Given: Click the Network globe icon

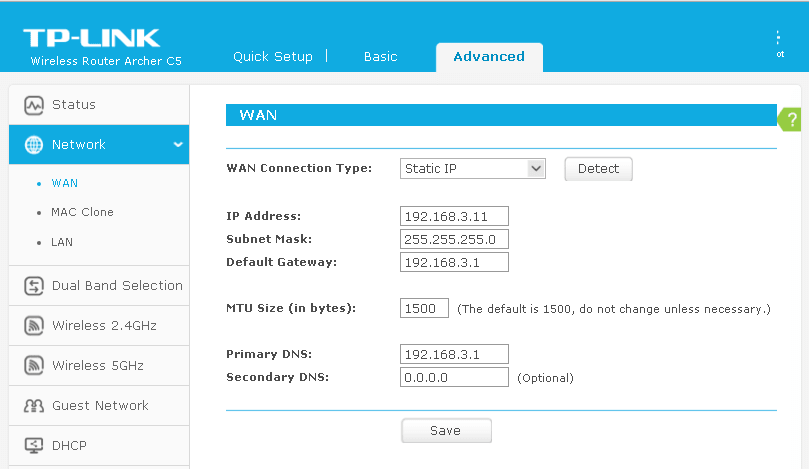Looking at the screenshot, I should pyautogui.click(x=34, y=145).
